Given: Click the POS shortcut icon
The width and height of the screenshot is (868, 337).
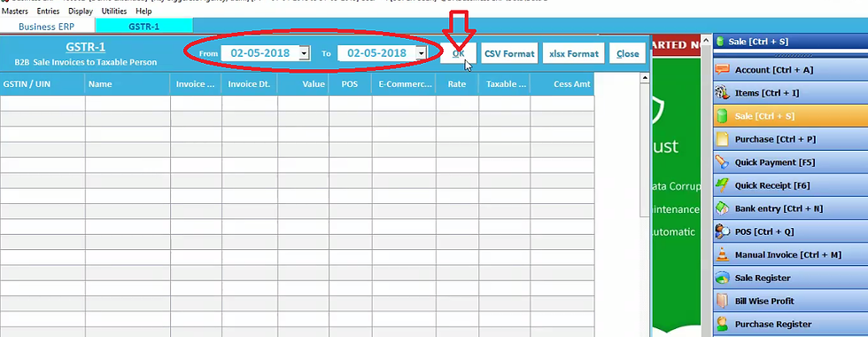Looking at the screenshot, I should tap(722, 231).
